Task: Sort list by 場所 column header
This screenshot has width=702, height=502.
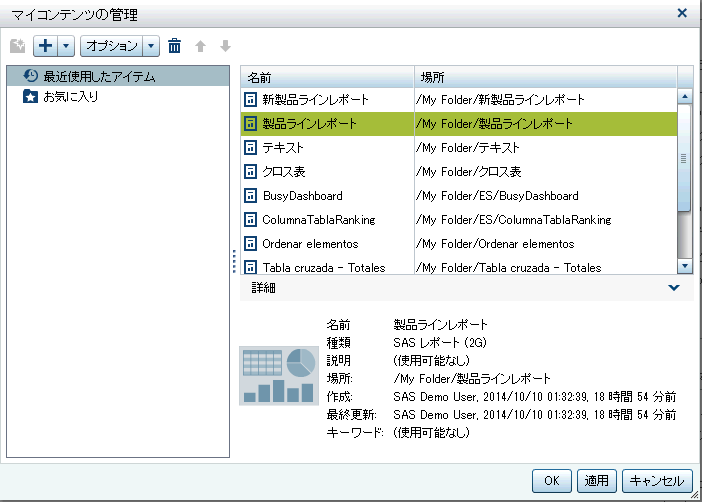Action: click(x=545, y=76)
